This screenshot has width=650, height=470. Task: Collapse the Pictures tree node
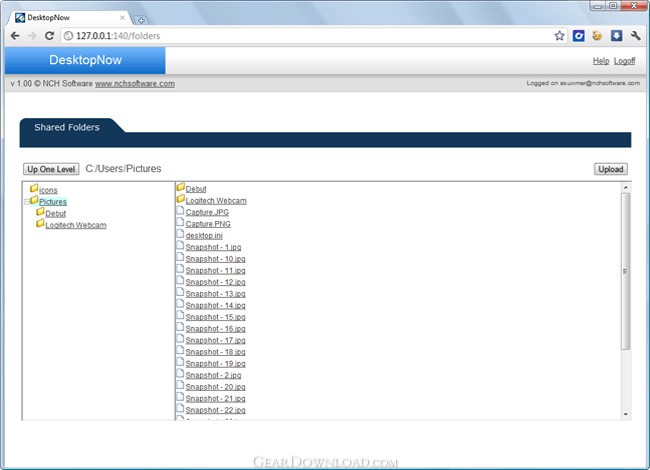(26, 202)
